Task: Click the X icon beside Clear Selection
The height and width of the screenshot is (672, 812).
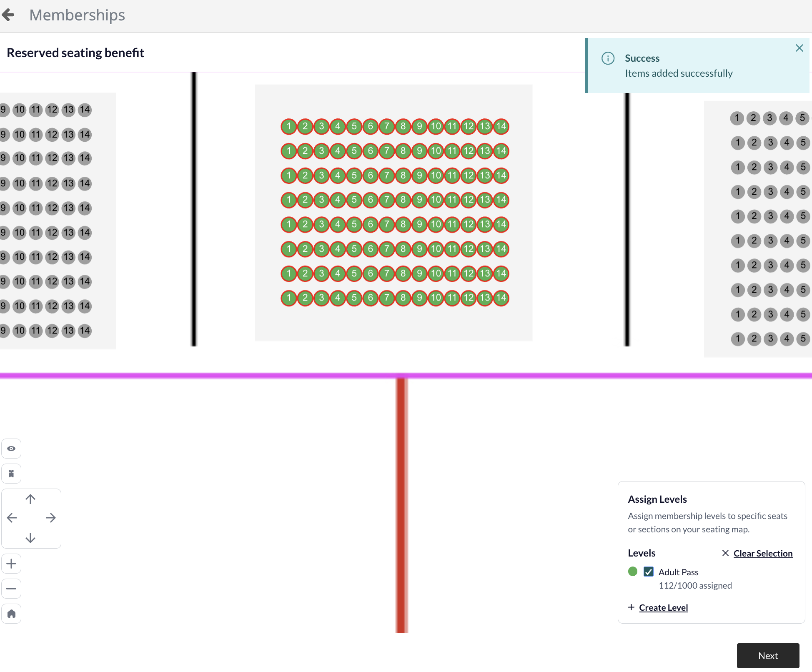Action: tap(725, 553)
